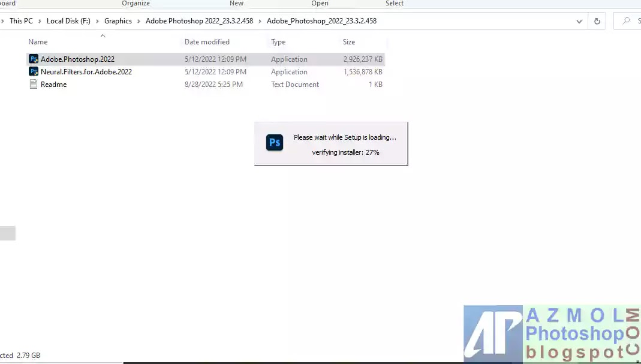This screenshot has height=364, width=641.
Task: Click the Ps icon in Setup loading dialog
Action: [x=274, y=142]
